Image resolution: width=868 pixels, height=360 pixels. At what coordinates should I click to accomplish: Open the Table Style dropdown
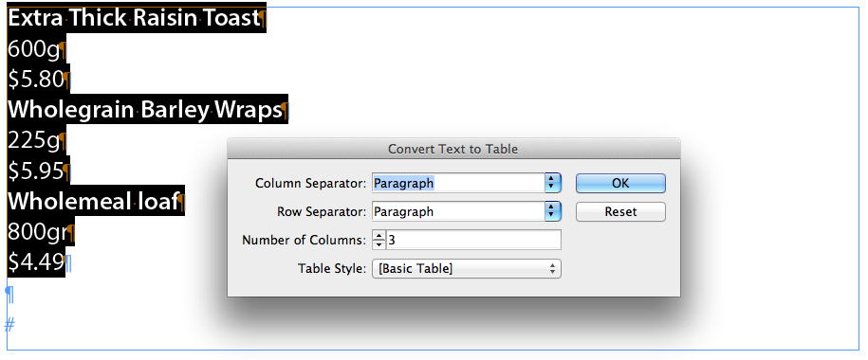tap(467, 269)
